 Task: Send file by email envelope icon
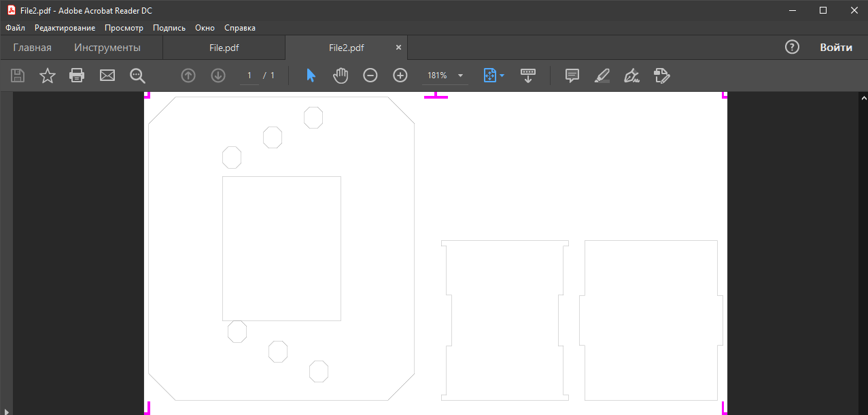107,76
